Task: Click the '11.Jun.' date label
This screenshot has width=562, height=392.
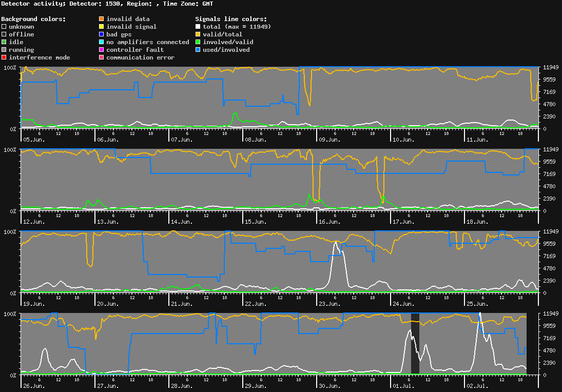Action: tap(477, 140)
